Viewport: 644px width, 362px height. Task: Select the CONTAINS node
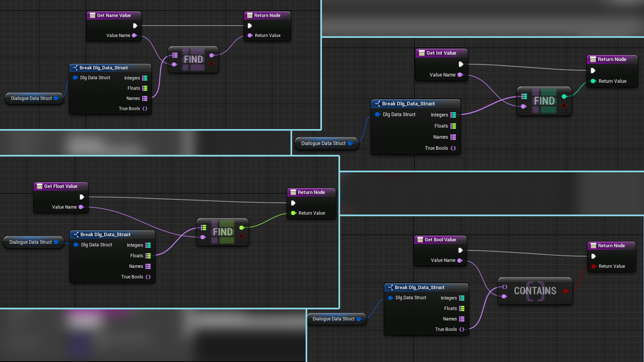coord(535,291)
